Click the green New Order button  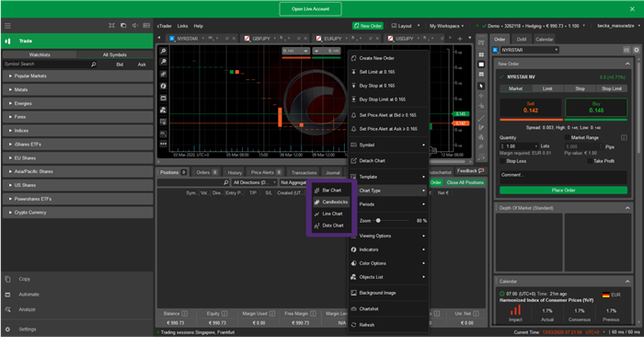click(368, 26)
